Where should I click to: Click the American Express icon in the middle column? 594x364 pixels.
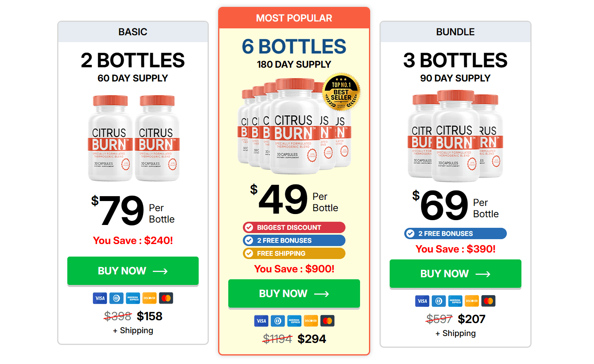point(294,321)
